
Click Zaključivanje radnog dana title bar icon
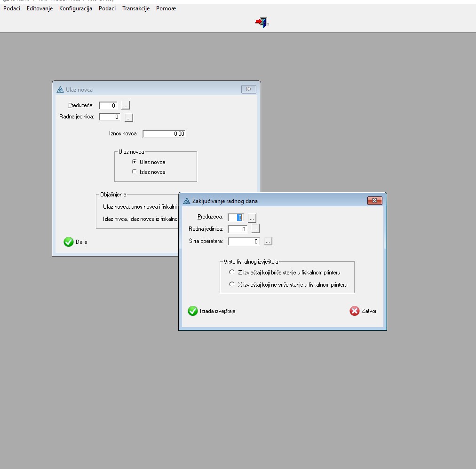coord(186,201)
